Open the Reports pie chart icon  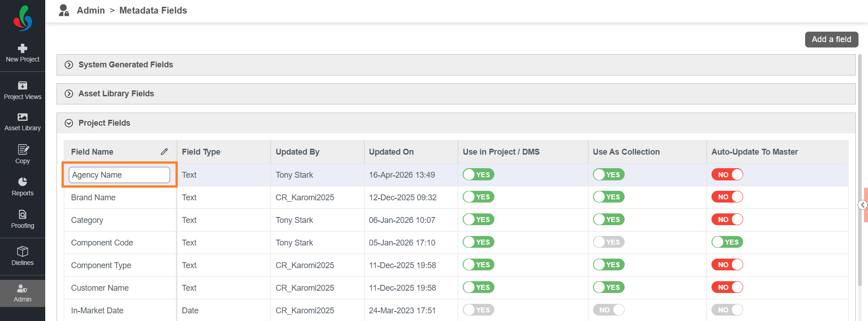tap(23, 182)
